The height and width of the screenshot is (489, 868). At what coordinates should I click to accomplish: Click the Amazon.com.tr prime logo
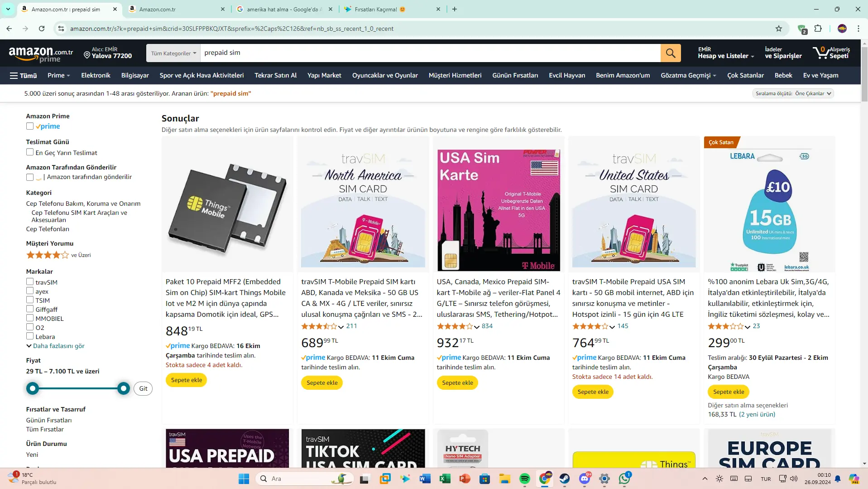click(41, 54)
